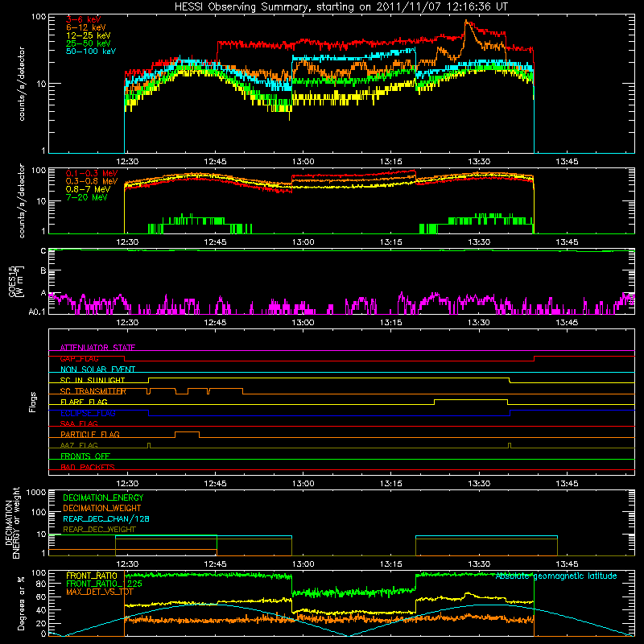The image size is (644, 644).
Task: Click the green 25-50 keV legend label
Action: [89, 43]
